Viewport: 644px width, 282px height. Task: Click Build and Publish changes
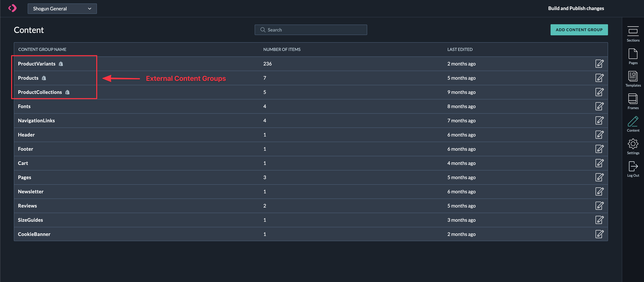click(x=576, y=8)
